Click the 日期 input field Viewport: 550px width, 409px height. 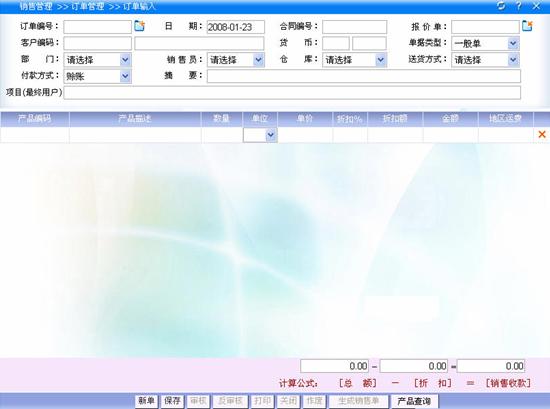[236, 27]
